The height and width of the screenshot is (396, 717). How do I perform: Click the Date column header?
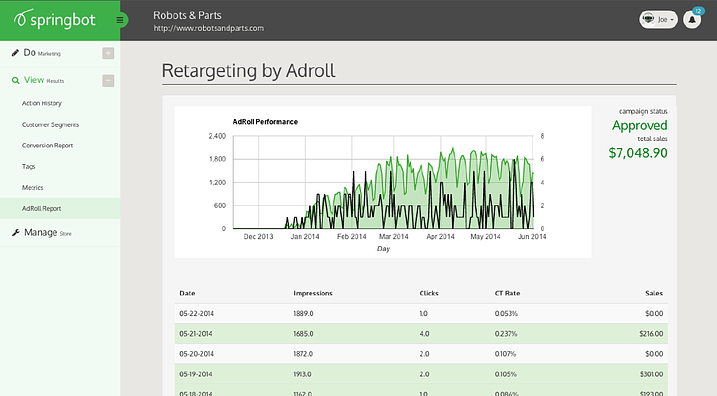(187, 293)
